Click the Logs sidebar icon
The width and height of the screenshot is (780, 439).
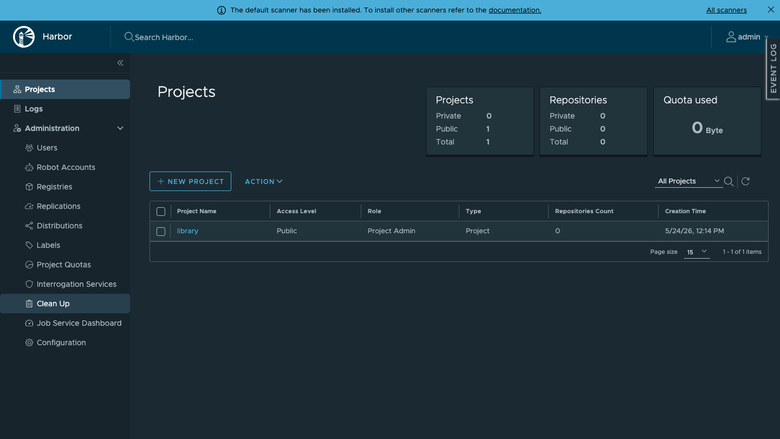pyautogui.click(x=17, y=109)
